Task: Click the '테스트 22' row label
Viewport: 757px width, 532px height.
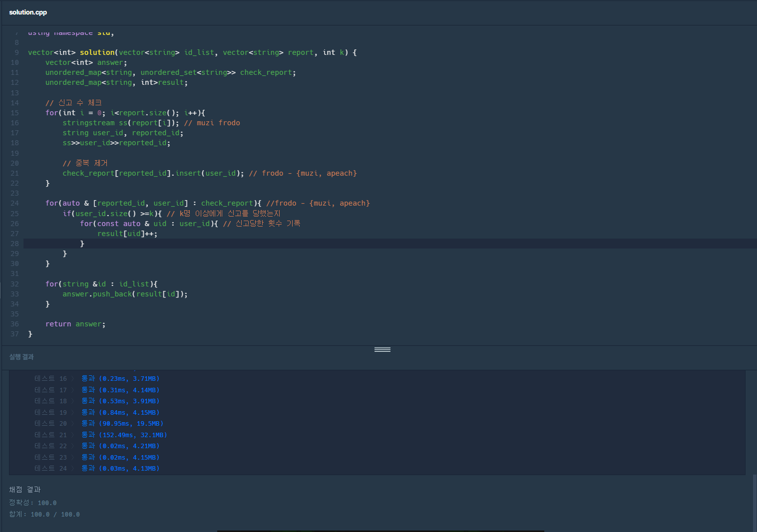Action: (x=50, y=446)
